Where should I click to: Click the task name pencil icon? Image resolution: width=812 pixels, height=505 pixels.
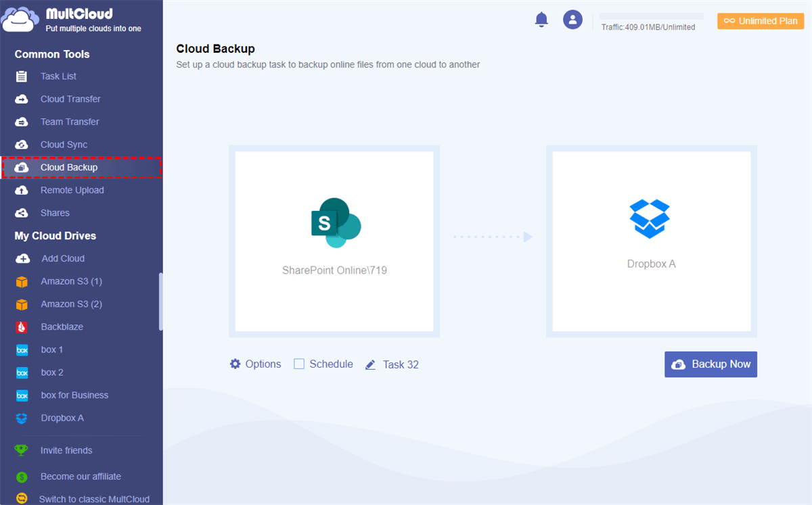pos(370,364)
